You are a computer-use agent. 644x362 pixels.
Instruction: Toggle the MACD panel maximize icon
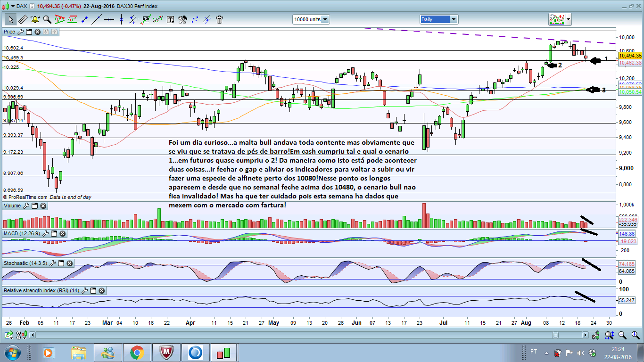pyautogui.click(x=53, y=233)
